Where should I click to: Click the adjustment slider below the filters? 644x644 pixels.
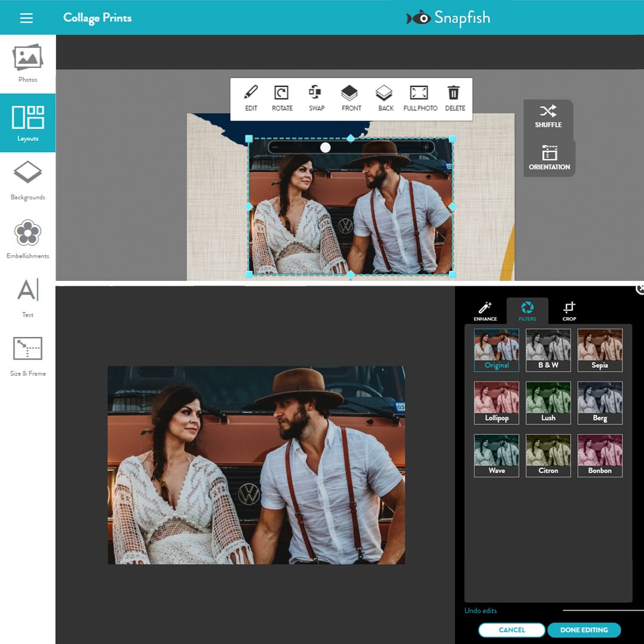602,611
